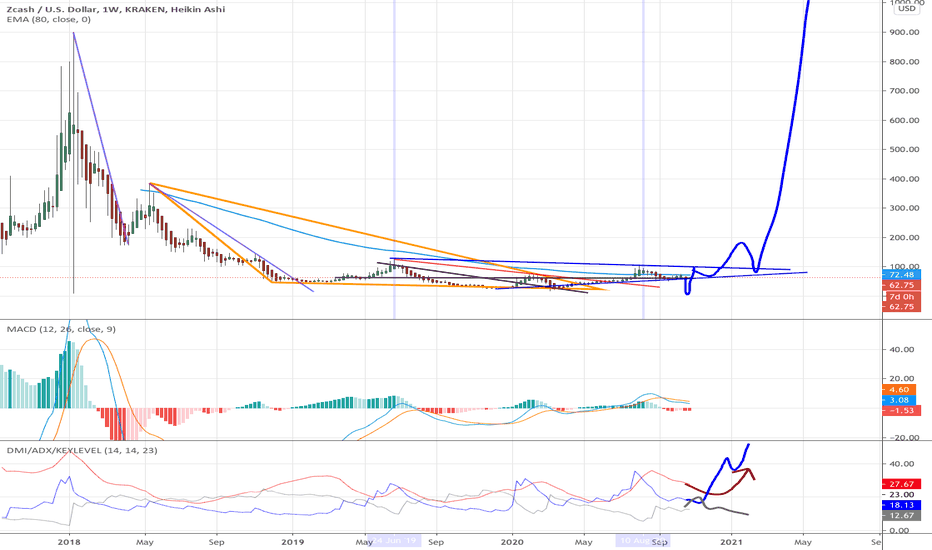Click the 500.00 price axis label
The height and width of the screenshot is (550, 932).
pos(905,149)
